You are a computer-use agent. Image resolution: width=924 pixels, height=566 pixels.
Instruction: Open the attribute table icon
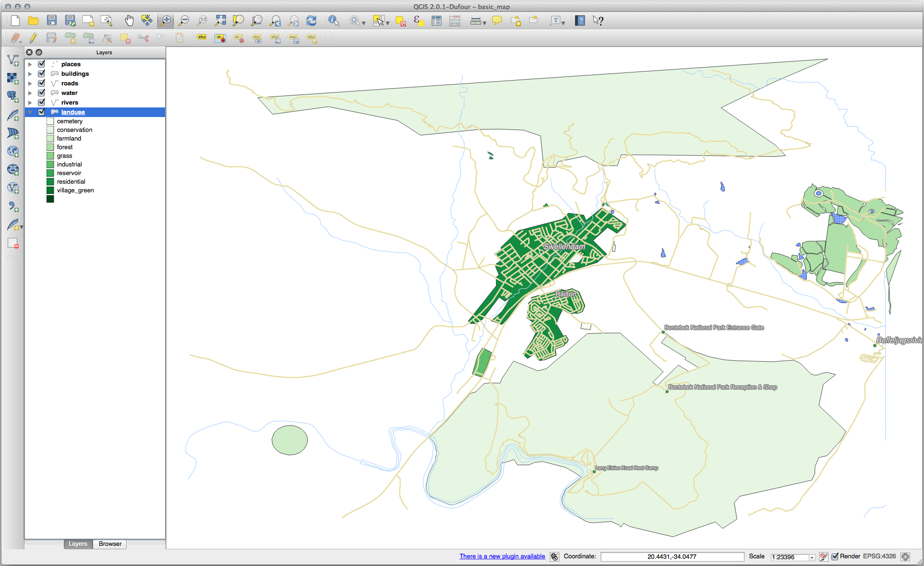(436, 21)
